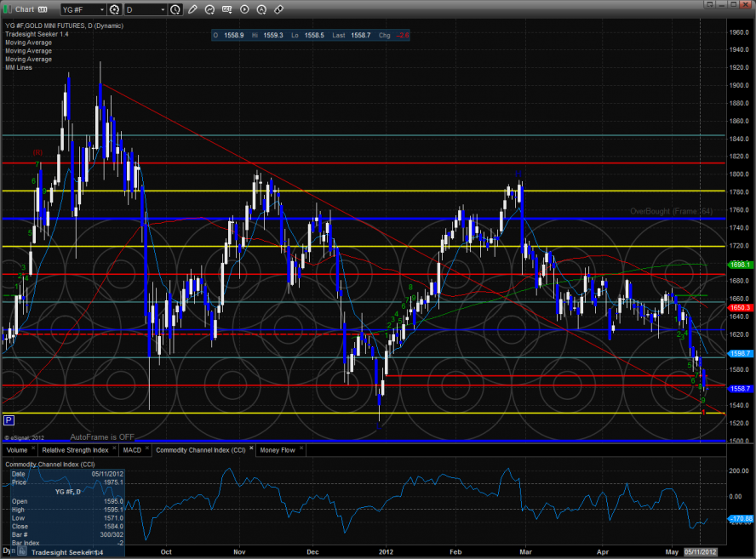Switch to the Relative Strength Index tab

click(76, 449)
